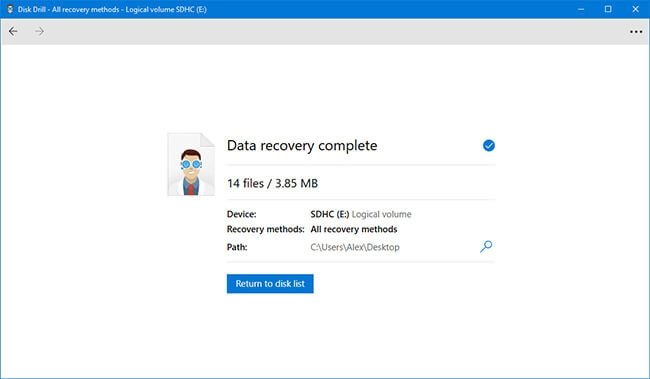This screenshot has height=379, width=650.
Task: Click the window title text in title bar
Action: (x=112, y=9)
